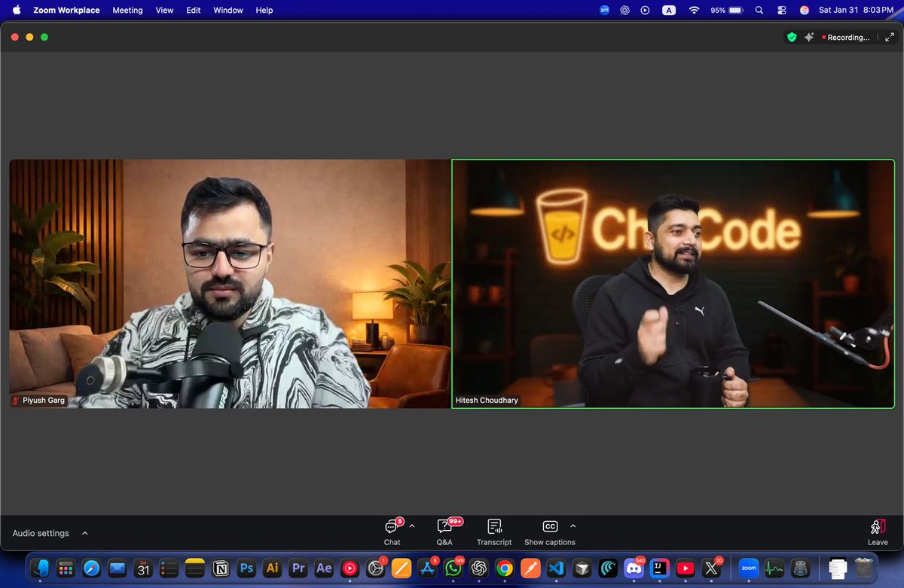Expand the caret next to Chat
904x588 pixels.
pyautogui.click(x=412, y=526)
